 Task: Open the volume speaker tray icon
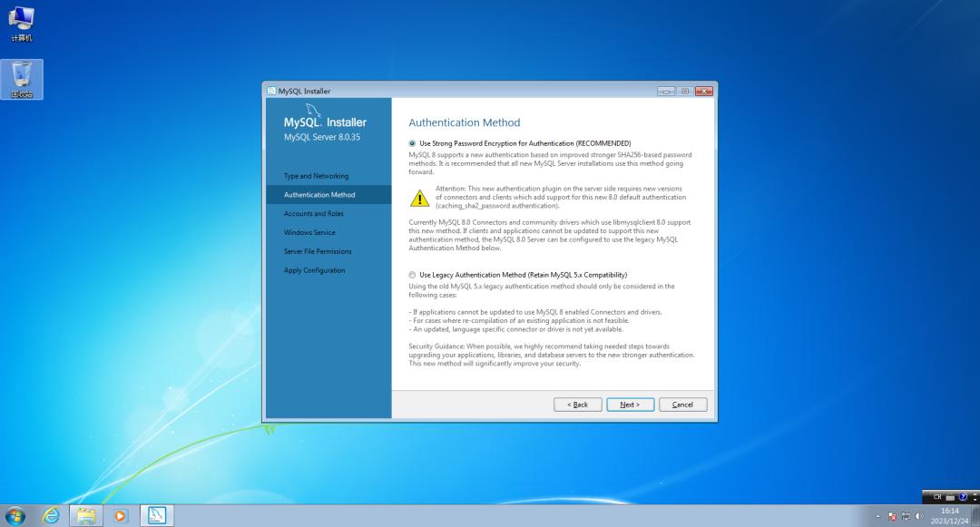[918, 516]
